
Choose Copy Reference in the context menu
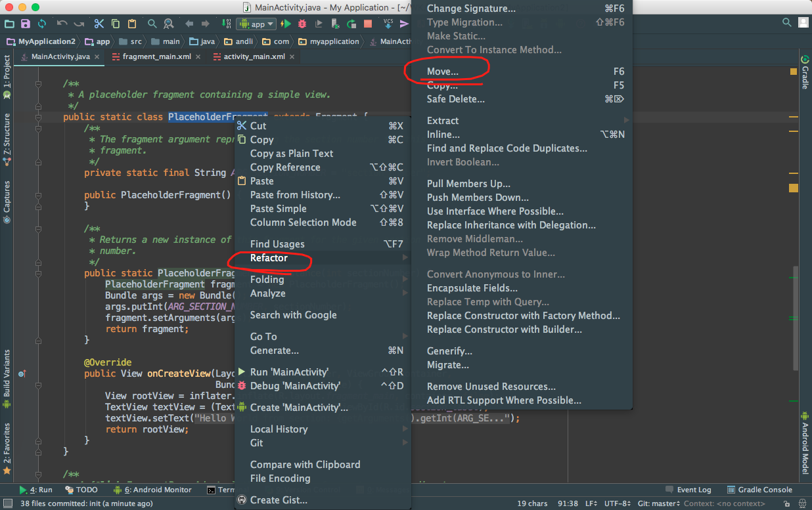[x=323, y=167]
